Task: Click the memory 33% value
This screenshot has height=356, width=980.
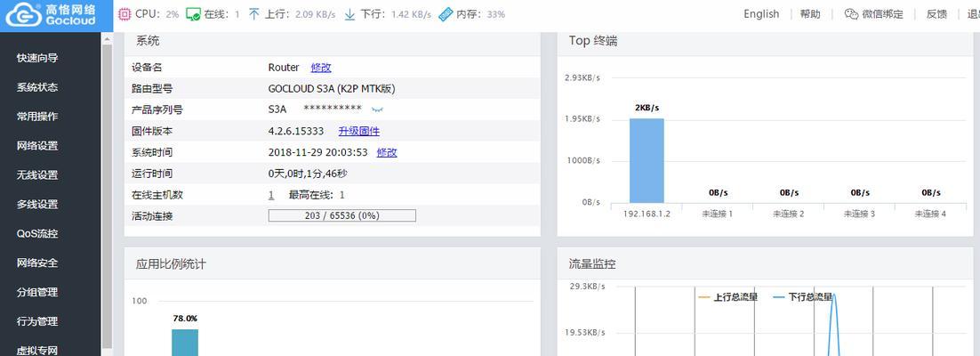Action: pyautogui.click(x=495, y=14)
